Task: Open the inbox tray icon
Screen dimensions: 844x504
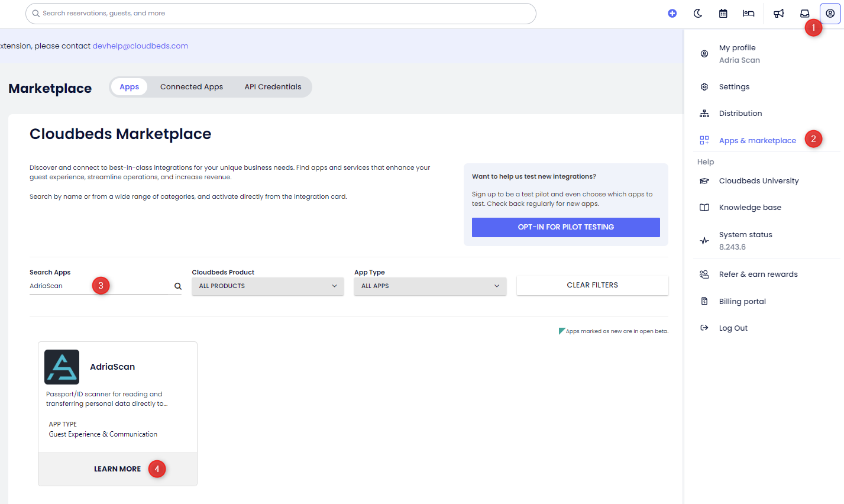Action: click(x=805, y=13)
